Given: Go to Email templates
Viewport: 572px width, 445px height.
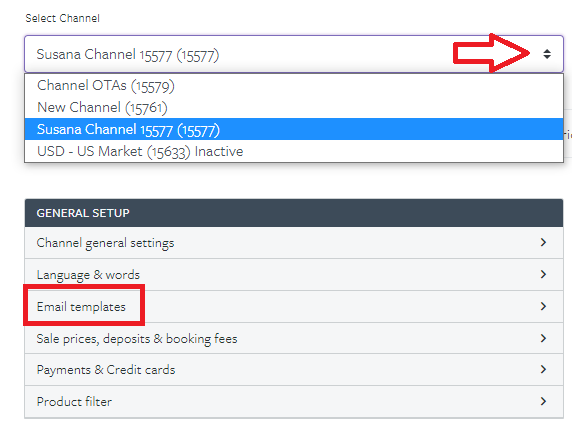Looking at the screenshot, I should tap(294, 306).
